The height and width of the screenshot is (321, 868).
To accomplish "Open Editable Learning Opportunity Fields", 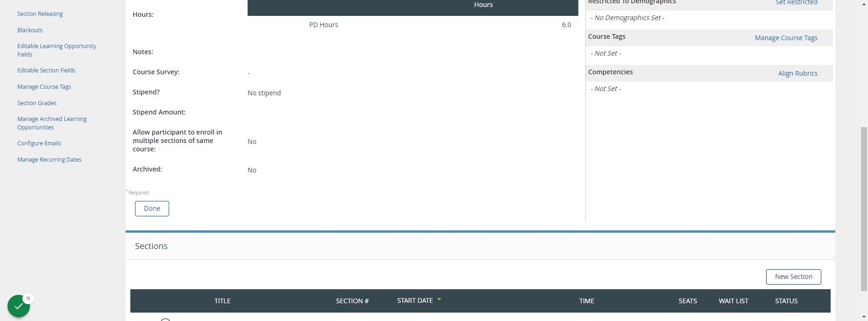I will tap(57, 50).
